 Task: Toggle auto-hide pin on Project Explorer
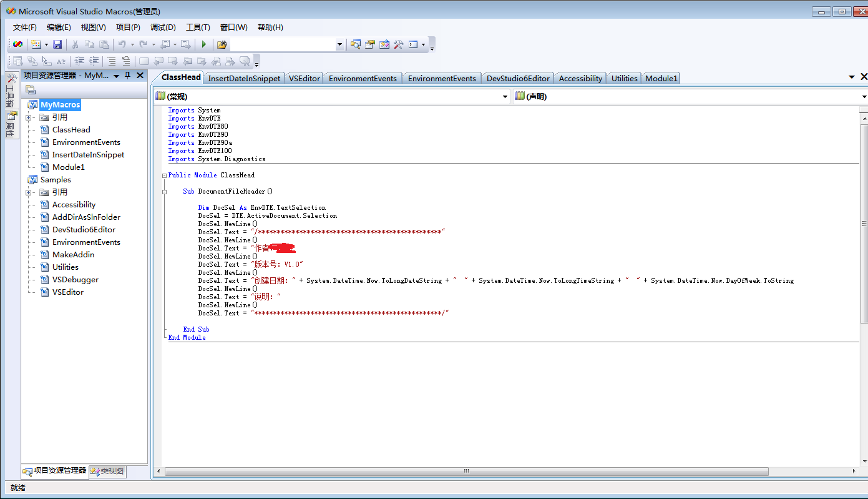coord(128,76)
